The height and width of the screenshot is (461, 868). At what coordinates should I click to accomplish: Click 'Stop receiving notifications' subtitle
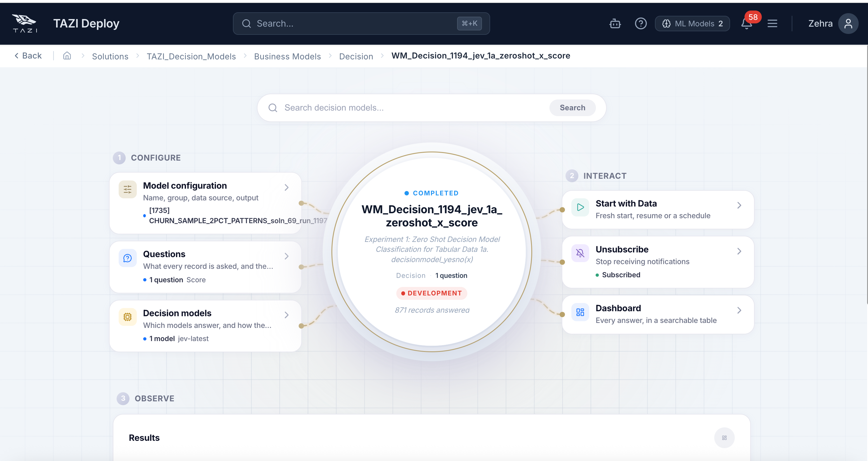click(642, 262)
